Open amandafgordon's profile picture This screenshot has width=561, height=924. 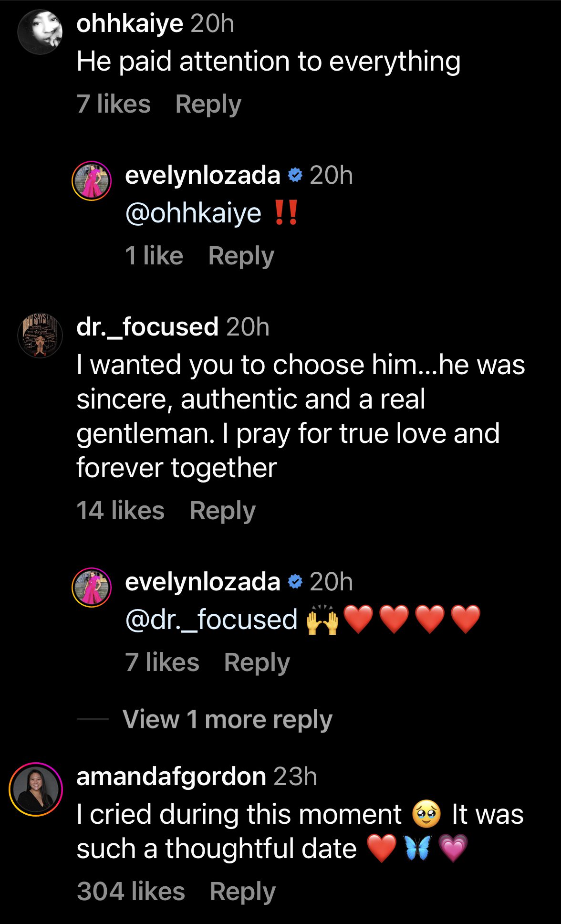[36, 789]
